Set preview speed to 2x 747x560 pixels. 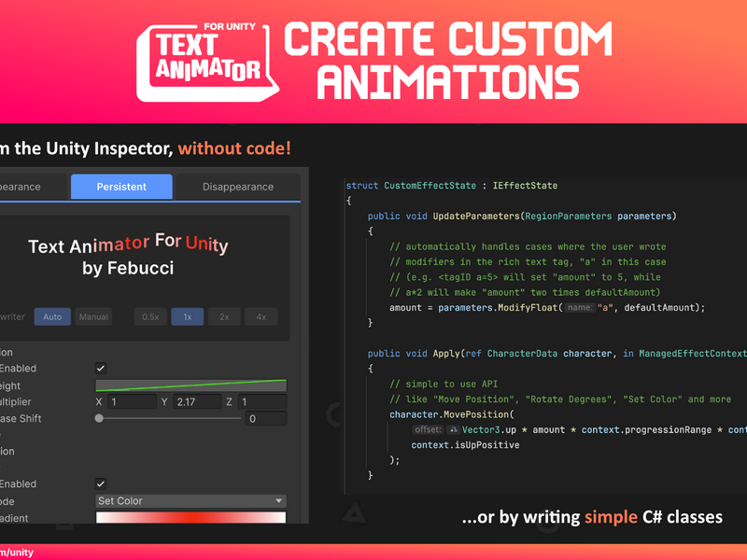224,316
